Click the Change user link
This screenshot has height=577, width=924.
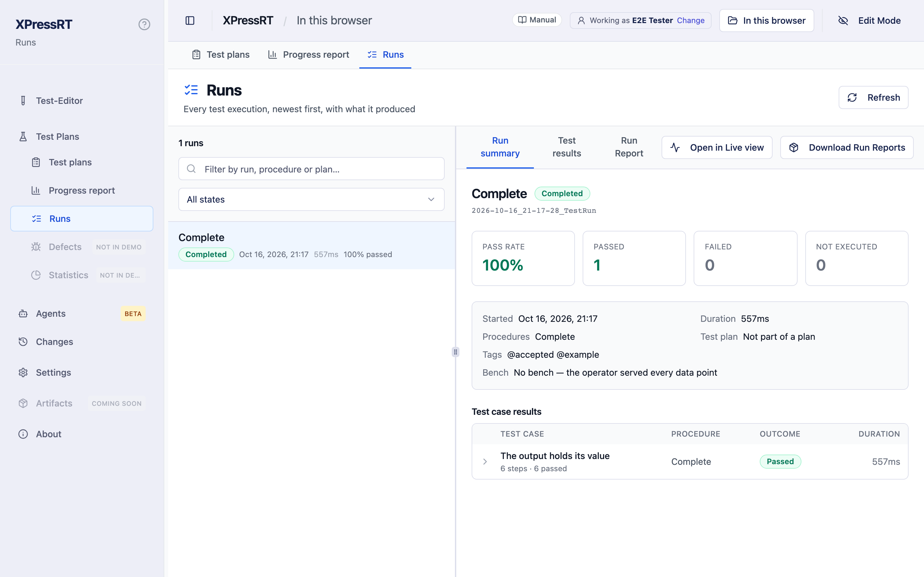pyautogui.click(x=690, y=21)
